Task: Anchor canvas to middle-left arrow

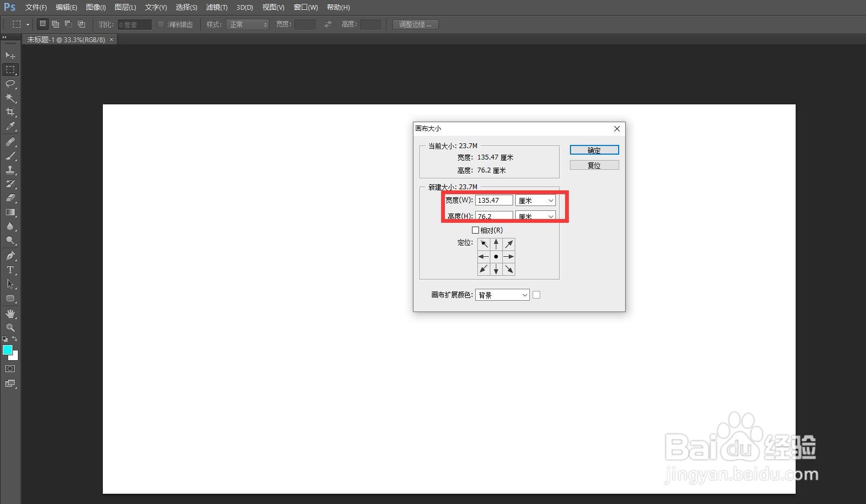Action: pos(484,256)
